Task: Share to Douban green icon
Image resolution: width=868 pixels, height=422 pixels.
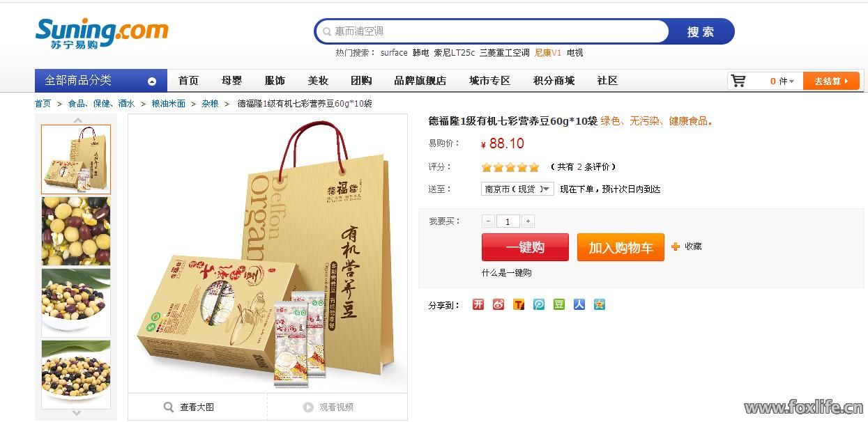Action: tap(559, 304)
